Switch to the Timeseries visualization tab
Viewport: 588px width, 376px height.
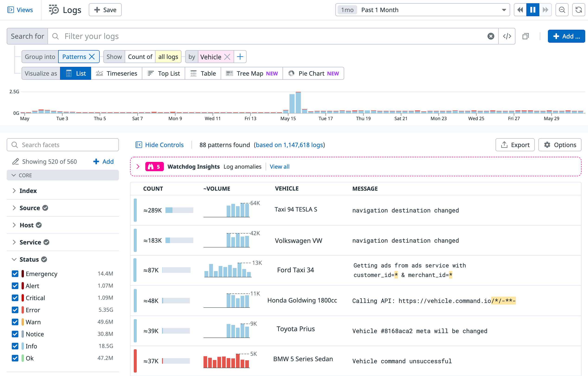tap(117, 73)
